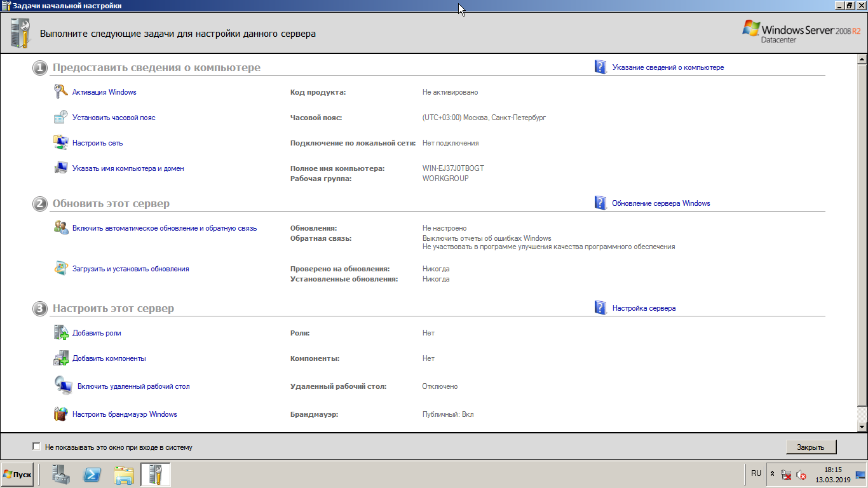Click the vertical scrollbar thumb
The height and width of the screenshot is (488, 868).
[x=862, y=235]
